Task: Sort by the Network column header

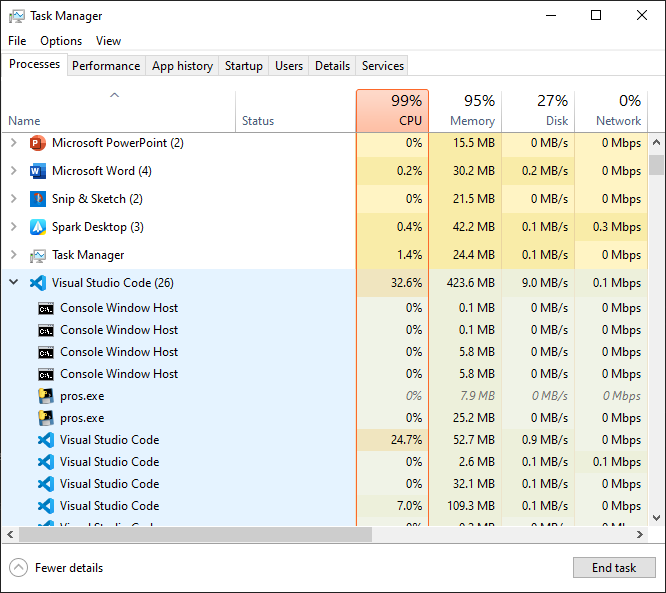Action: (x=611, y=111)
